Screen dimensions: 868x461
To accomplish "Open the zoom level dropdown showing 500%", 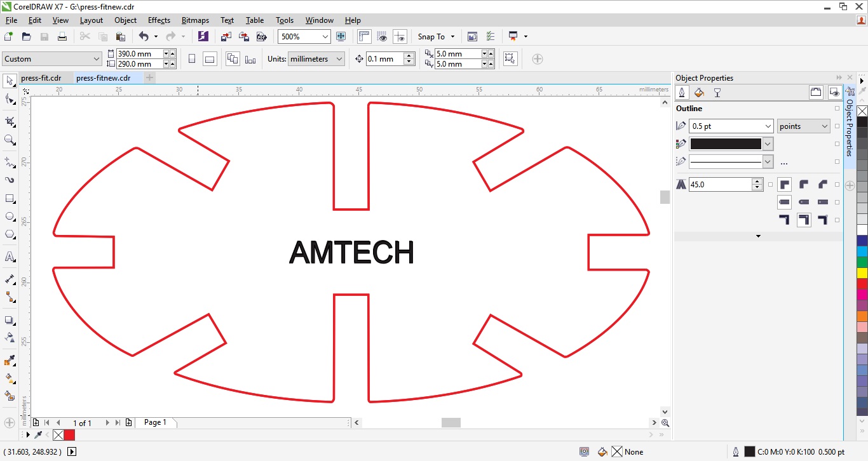I will point(325,37).
